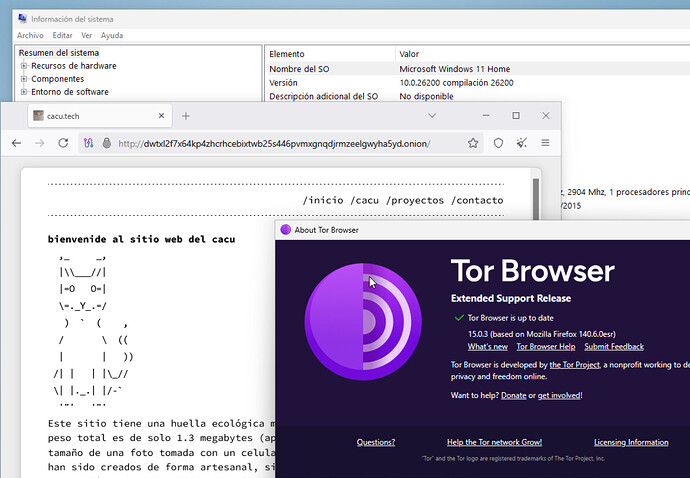Open the Ayuda menu

point(112,35)
